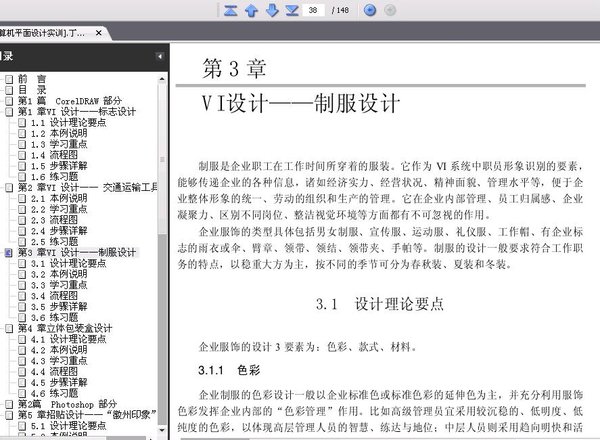
Task: Open bookmark 1.1 设计理论要点
Action: pyautogui.click(x=68, y=122)
